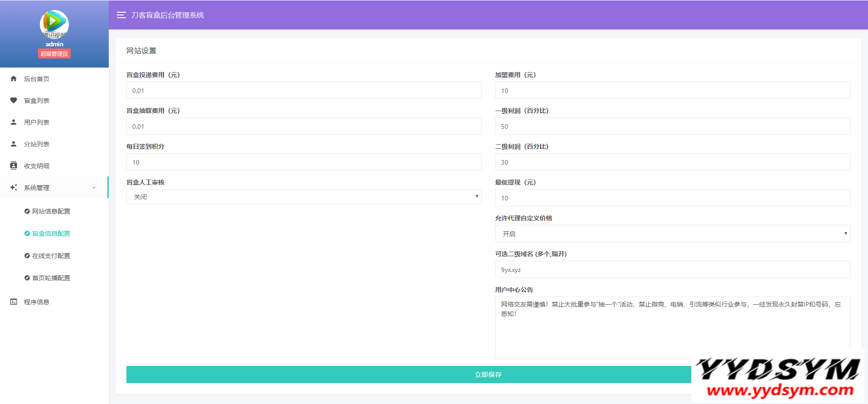868x404 pixels.
Task: Click the heart icon beside 盲盒列表
Action: 14,100
